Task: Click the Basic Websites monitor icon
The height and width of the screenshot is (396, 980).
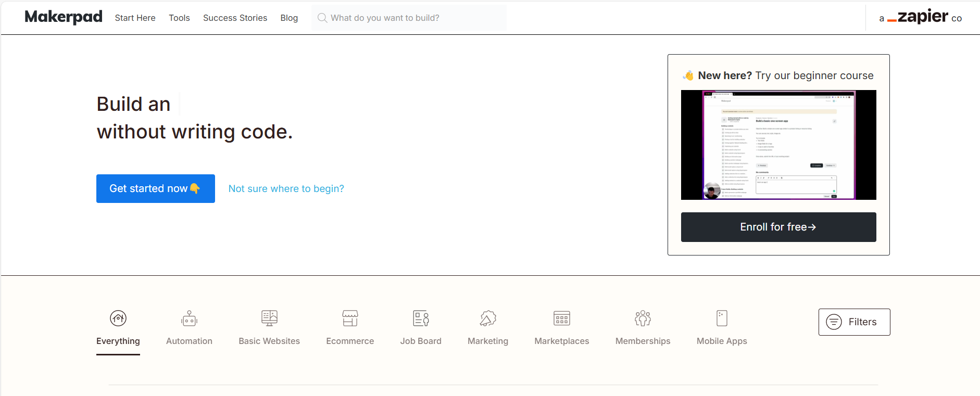Action: (269, 318)
